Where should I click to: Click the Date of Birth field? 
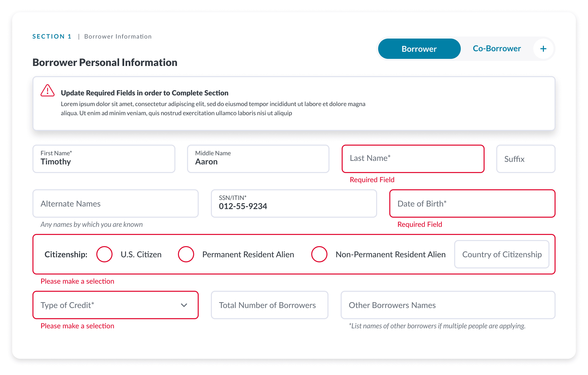[x=472, y=203]
